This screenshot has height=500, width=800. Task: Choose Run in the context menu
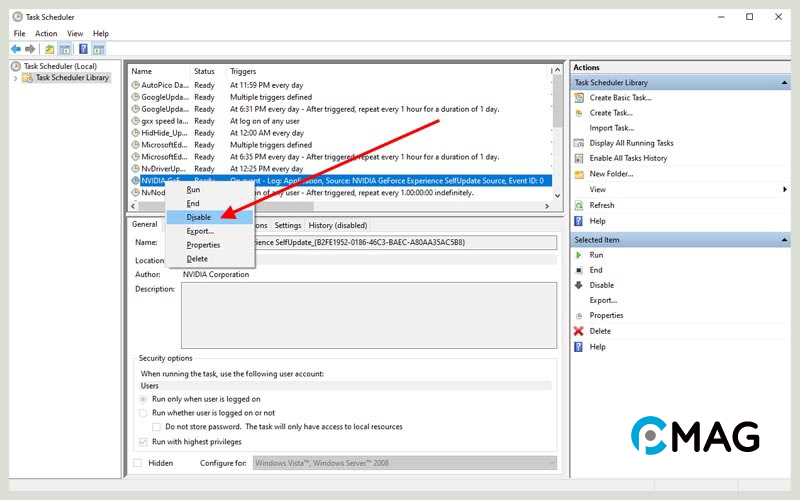(210, 189)
